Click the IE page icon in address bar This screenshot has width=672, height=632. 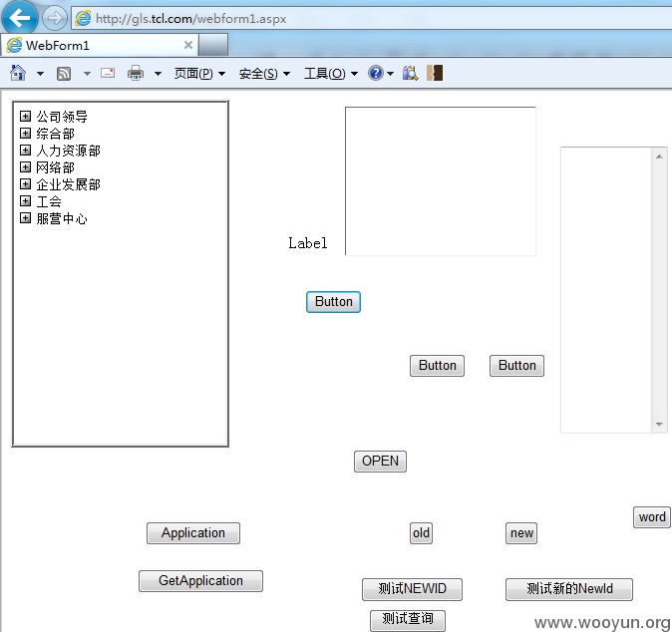(x=83, y=18)
